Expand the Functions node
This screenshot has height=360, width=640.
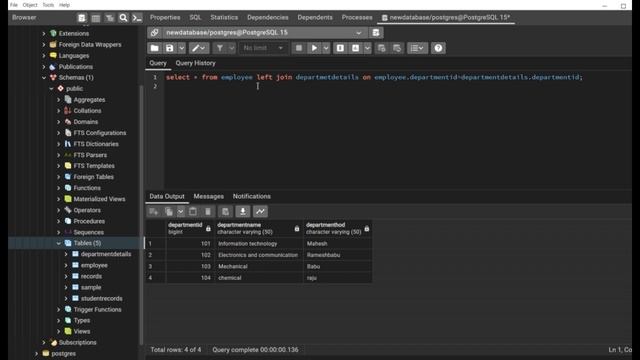pos(58,188)
